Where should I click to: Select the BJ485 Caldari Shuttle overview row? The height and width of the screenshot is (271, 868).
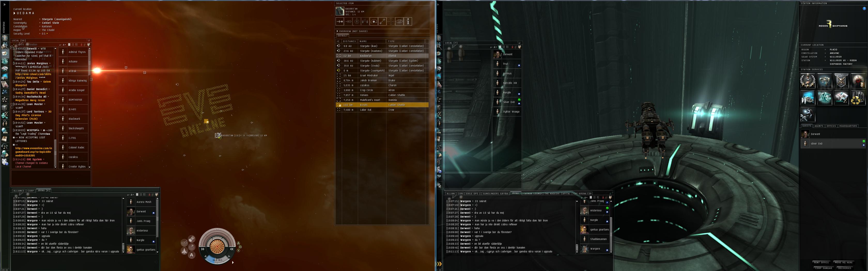click(x=382, y=105)
